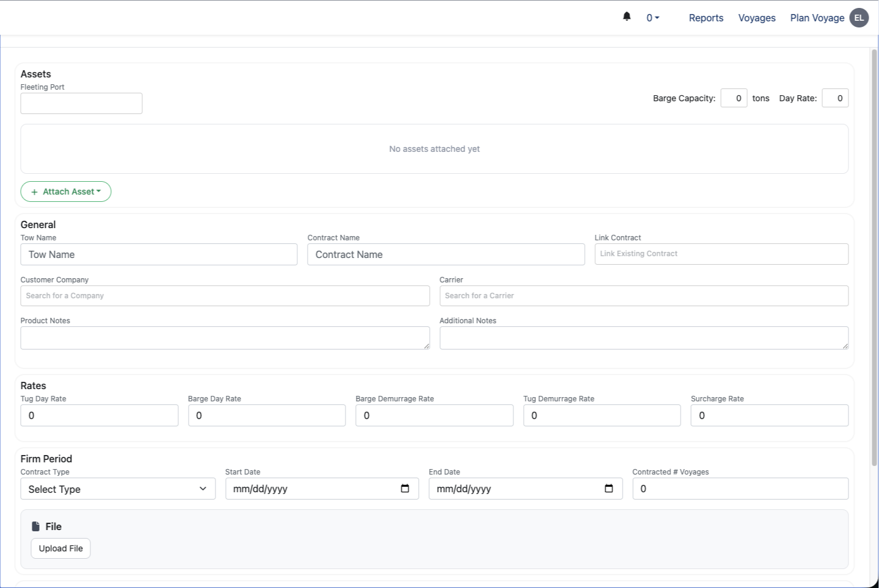Image resolution: width=879 pixels, height=588 pixels.
Task: Open the Contract Type select dropdown
Action: point(118,489)
